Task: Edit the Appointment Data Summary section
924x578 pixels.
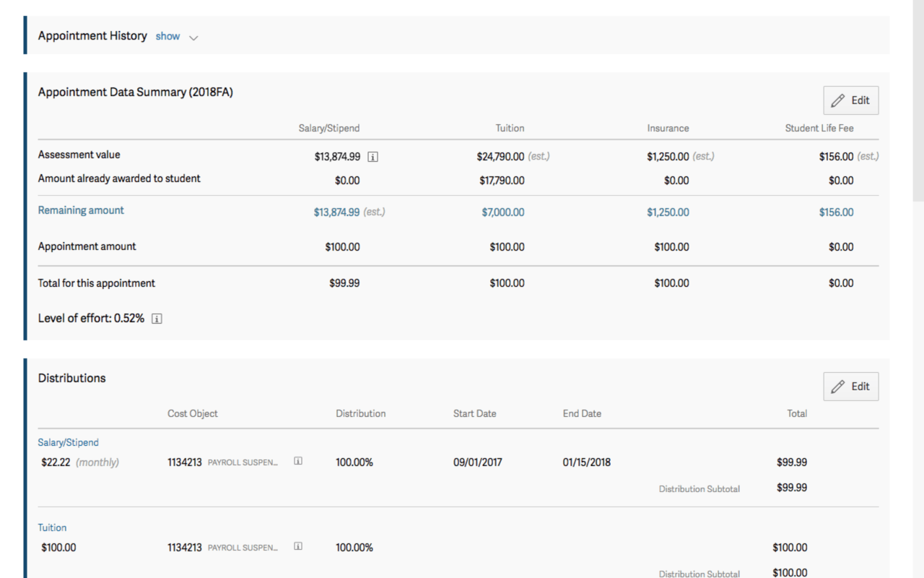Action: click(x=850, y=100)
